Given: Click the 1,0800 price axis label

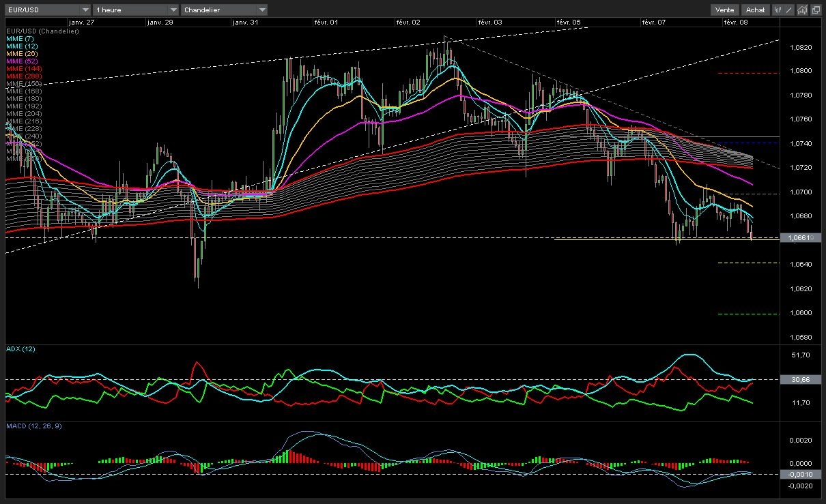Looking at the screenshot, I should point(799,72).
